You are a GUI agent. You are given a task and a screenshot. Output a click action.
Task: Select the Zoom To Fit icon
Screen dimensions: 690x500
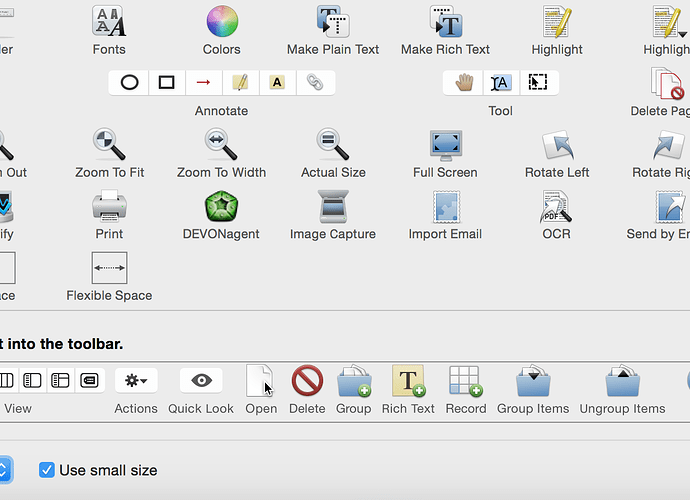[x=109, y=146]
